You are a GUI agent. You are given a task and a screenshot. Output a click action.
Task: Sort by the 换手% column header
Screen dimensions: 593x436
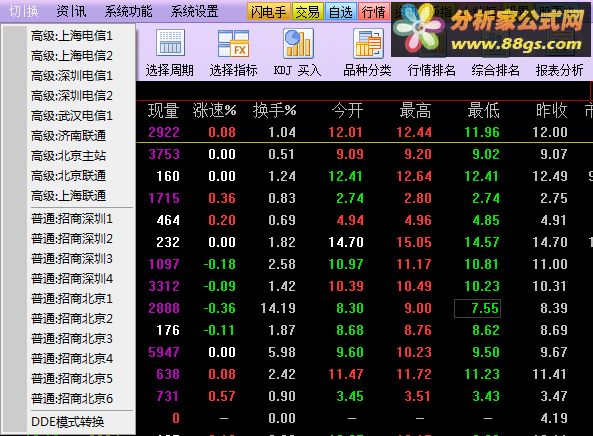point(275,110)
